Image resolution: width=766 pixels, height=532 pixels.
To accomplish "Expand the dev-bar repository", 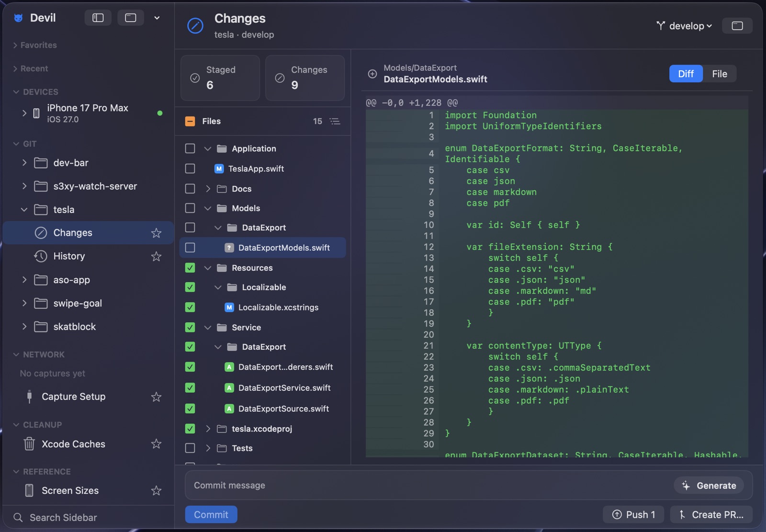I will (x=24, y=163).
